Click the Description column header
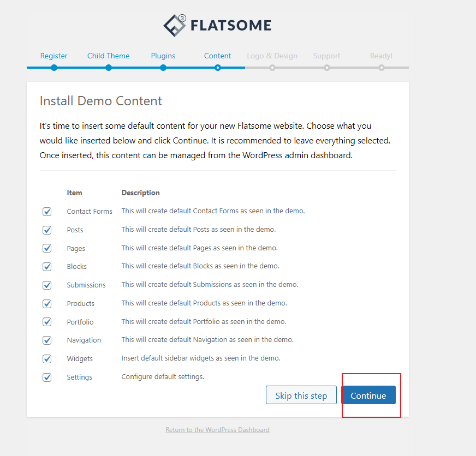The image size is (476, 456). pyautogui.click(x=140, y=193)
